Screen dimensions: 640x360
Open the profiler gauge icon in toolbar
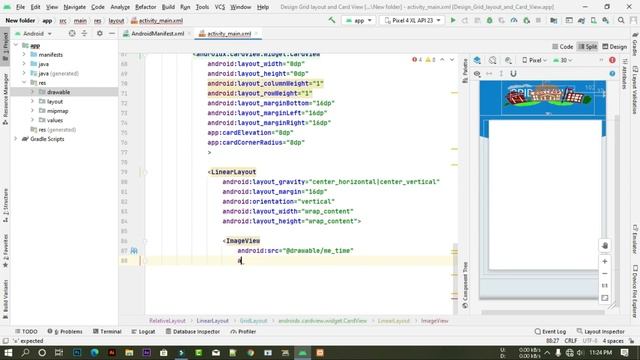pyautogui.click(x=514, y=20)
